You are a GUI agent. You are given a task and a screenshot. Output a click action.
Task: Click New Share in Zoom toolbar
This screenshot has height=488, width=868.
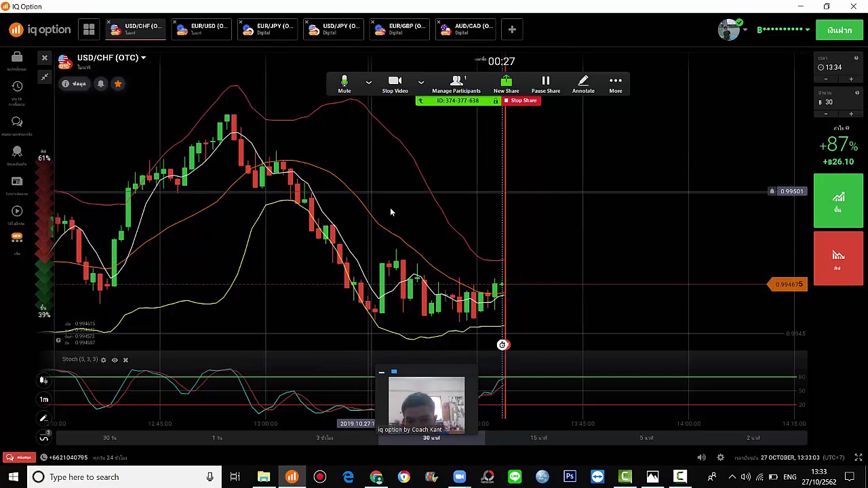coord(506,85)
